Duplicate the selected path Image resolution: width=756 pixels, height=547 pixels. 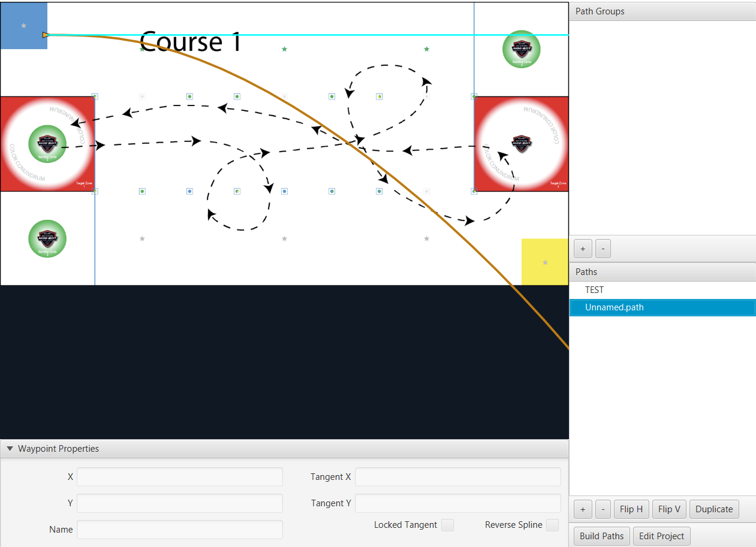pos(714,509)
